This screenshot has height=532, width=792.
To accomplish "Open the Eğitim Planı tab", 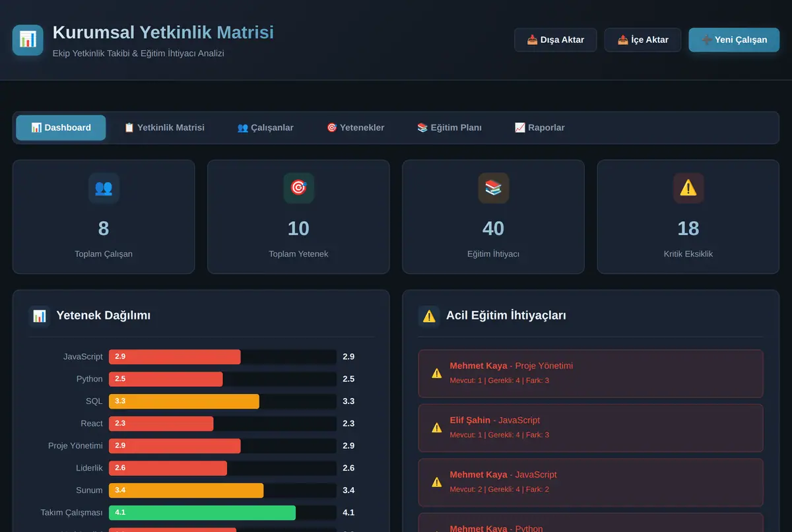I will pyautogui.click(x=449, y=127).
